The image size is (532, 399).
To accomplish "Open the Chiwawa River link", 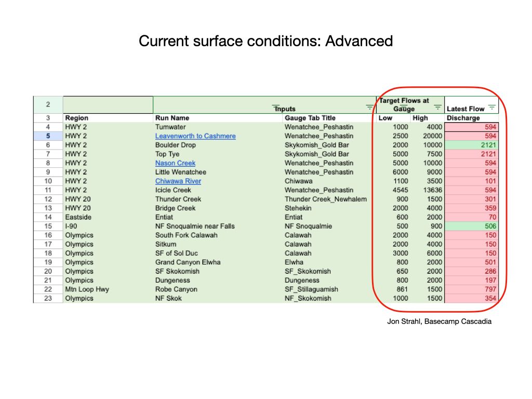I will coord(178,181).
